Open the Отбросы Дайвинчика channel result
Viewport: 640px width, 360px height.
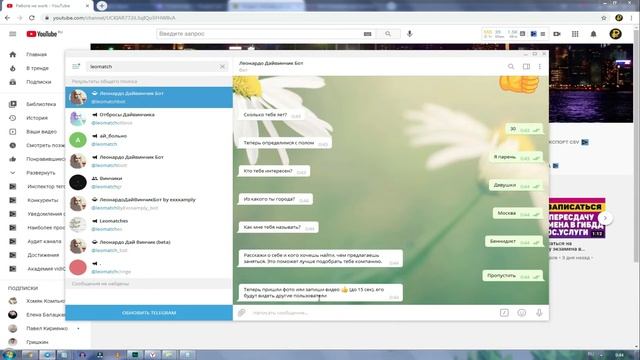click(x=149, y=118)
